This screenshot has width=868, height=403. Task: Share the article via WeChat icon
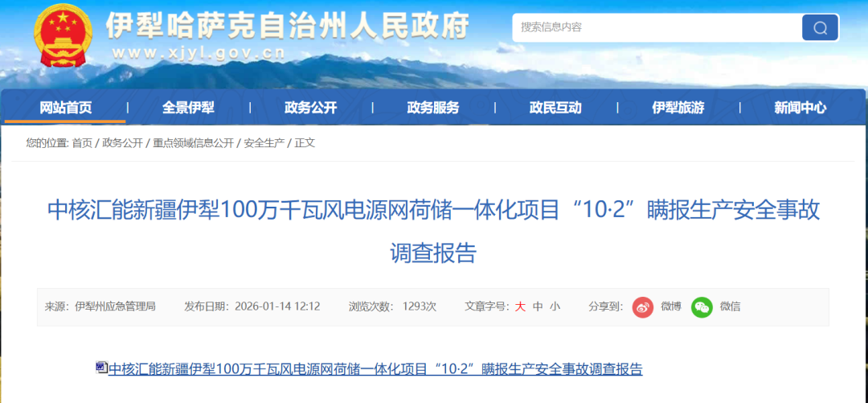tap(702, 306)
